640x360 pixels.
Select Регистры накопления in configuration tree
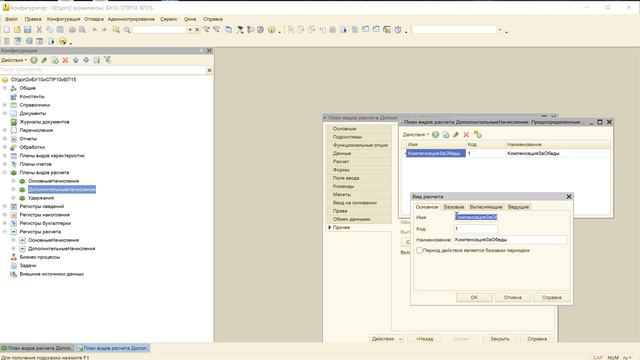(x=44, y=215)
